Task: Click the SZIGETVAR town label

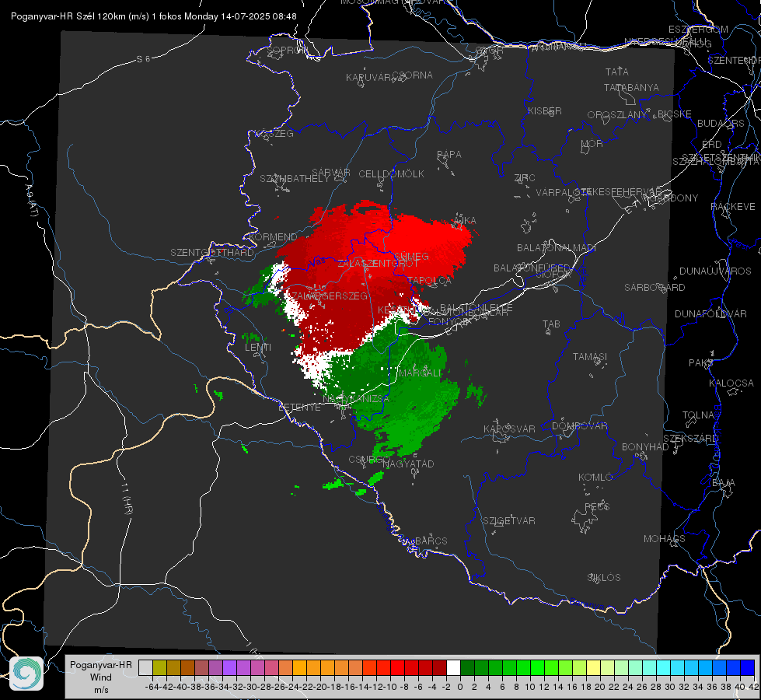Action: 509,521
